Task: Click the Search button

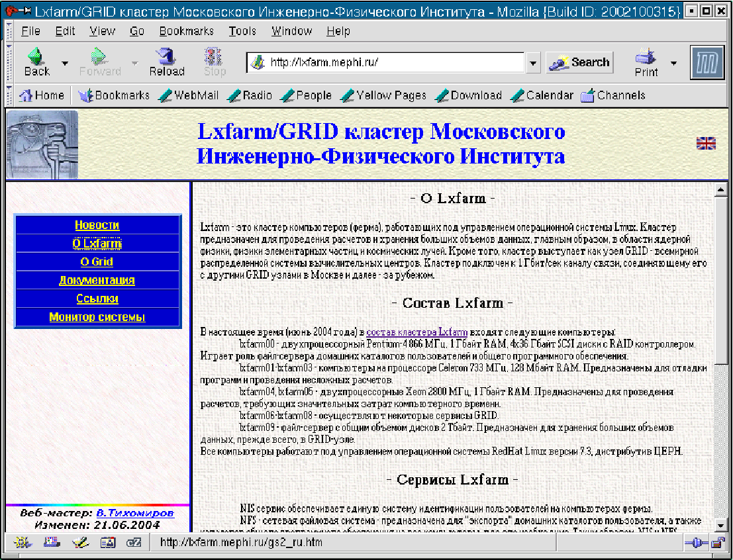Action: 579,63
